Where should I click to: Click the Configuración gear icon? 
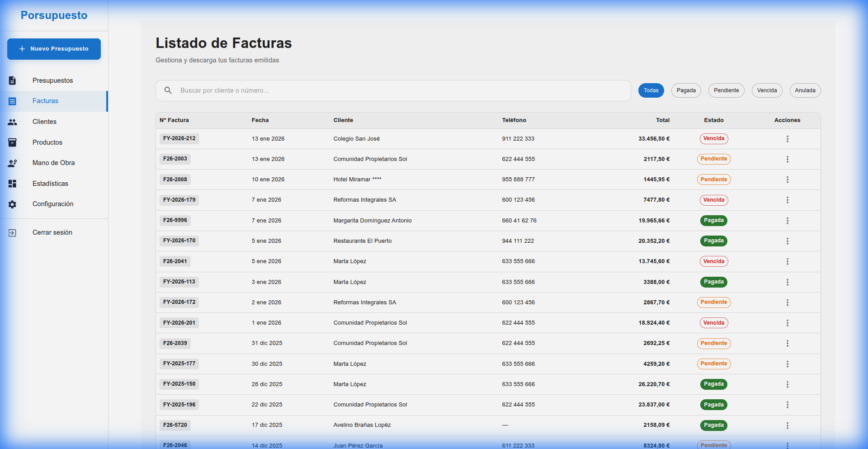click(12, 204)
